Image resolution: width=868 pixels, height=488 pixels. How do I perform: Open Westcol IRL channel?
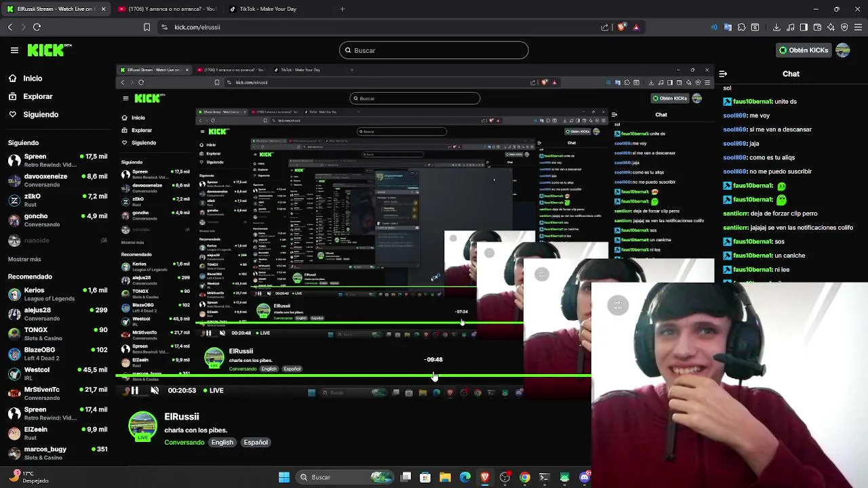click(x=58, y=373)
